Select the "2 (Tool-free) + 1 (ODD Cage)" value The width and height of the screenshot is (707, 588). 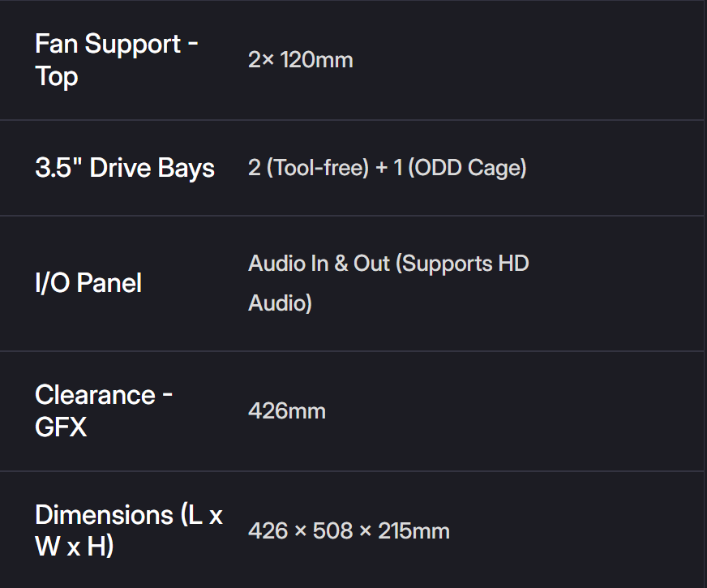pyautogui.click(x=387, y=168)
